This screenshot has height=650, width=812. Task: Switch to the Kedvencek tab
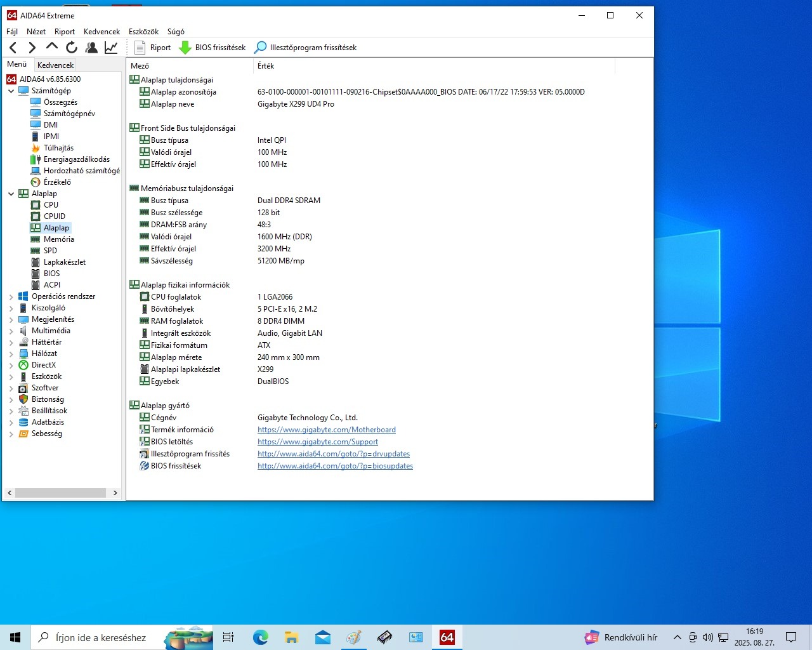(x=55, y=65)
